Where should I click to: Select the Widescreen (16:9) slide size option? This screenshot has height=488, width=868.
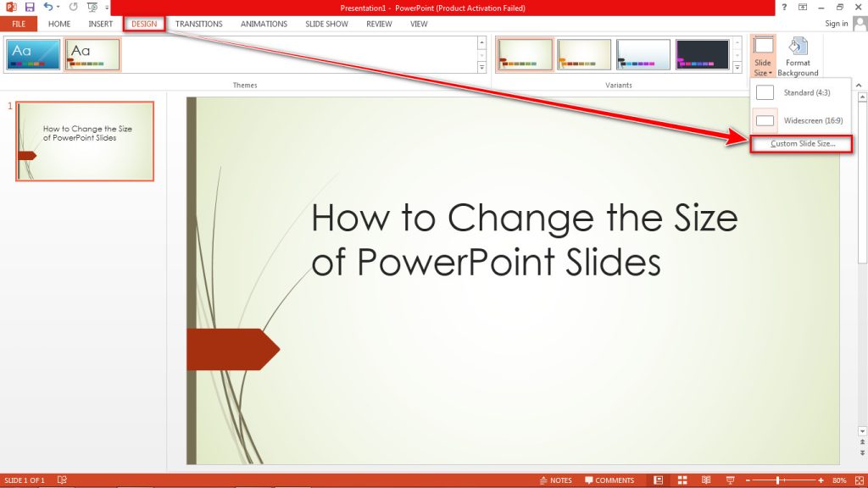806,119
